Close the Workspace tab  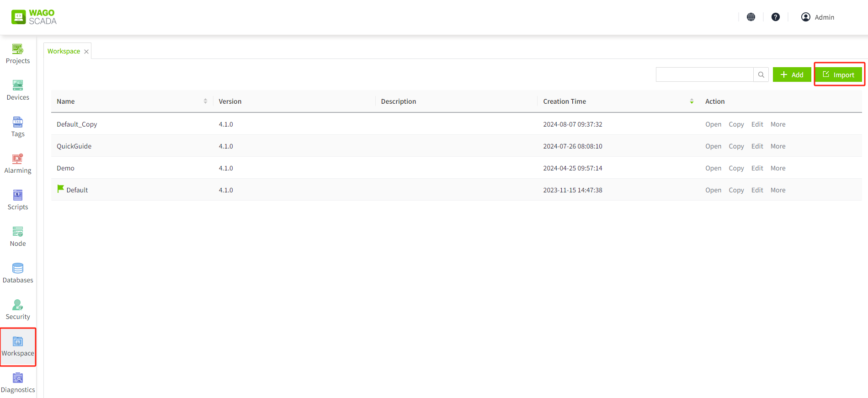(86, 52)
